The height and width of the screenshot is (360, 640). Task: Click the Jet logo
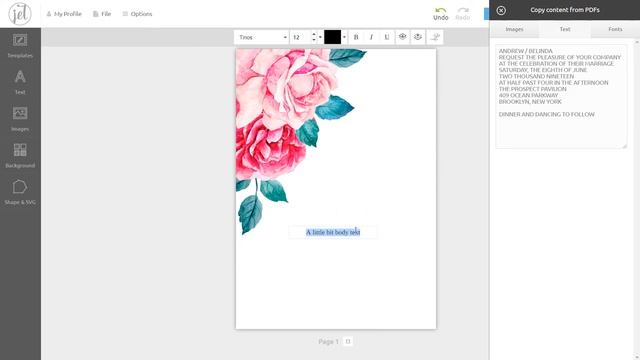(20, 13)
